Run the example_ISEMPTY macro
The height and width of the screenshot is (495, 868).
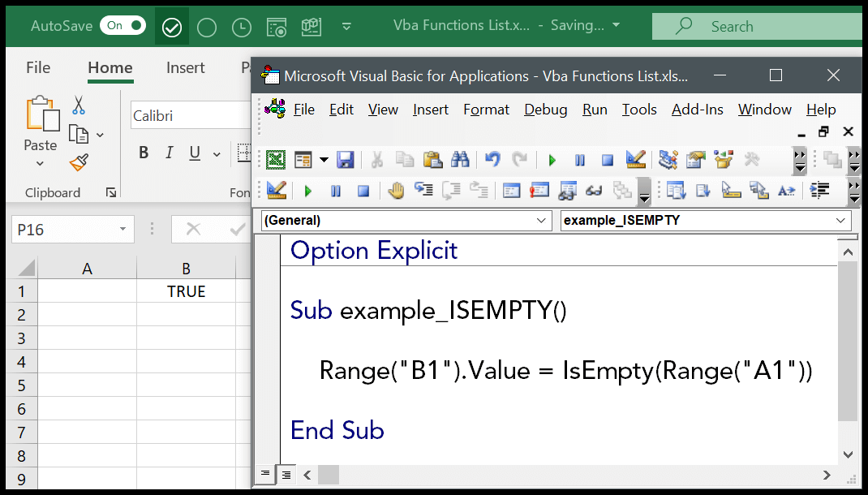point(552,160)
